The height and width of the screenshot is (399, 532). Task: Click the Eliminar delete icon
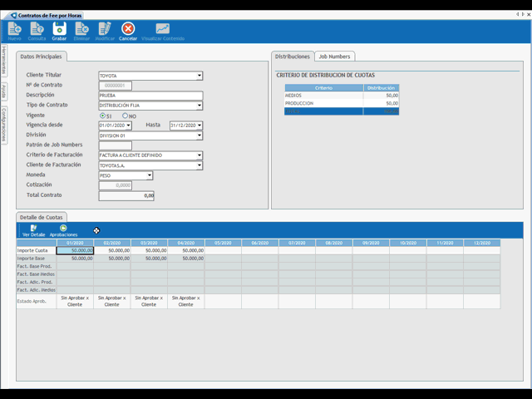tap(81, 31)
